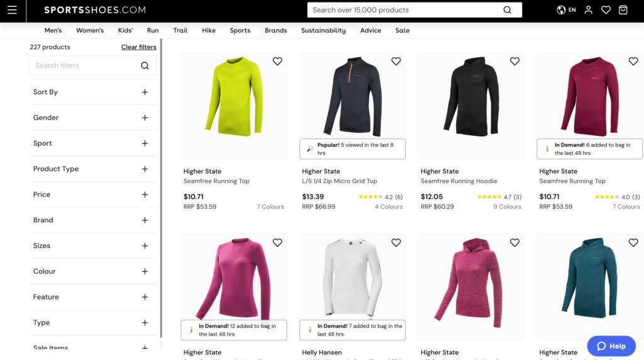This screenshot has width=644, height=360.
Task: Click the 4.2 (6) star rating
Action: (x=380, y=197)
